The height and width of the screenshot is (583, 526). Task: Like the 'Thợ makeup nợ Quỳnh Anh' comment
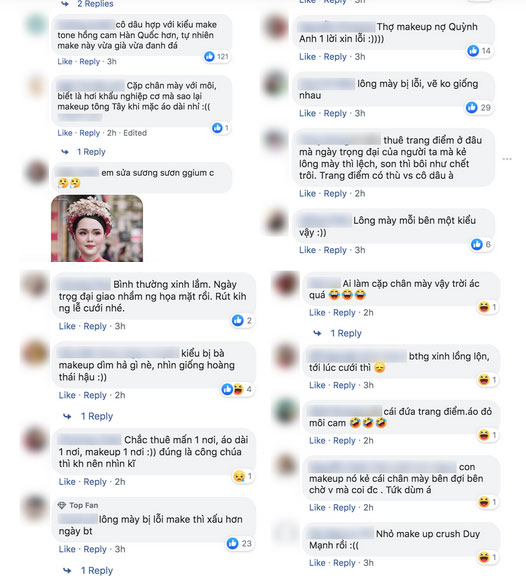(x=307, y=57)
